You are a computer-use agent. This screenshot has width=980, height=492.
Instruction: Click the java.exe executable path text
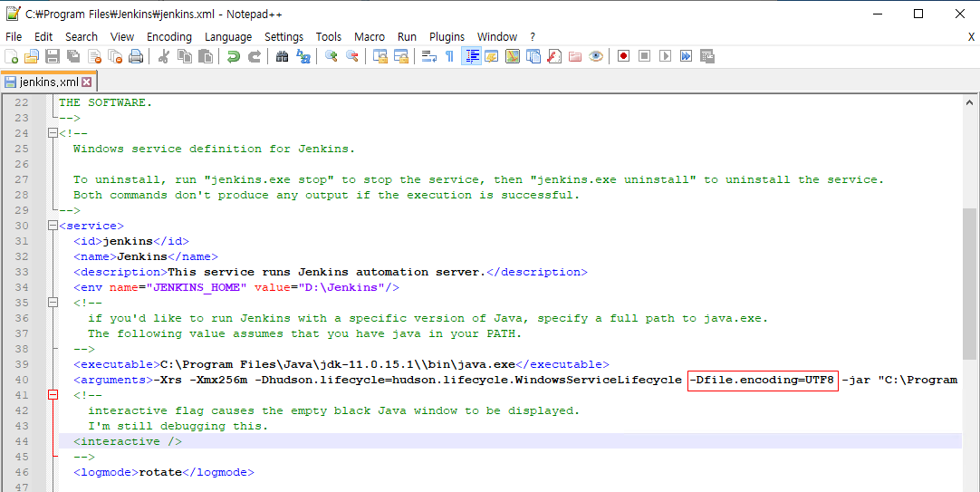pyautogui.click(x=338, y=364)
